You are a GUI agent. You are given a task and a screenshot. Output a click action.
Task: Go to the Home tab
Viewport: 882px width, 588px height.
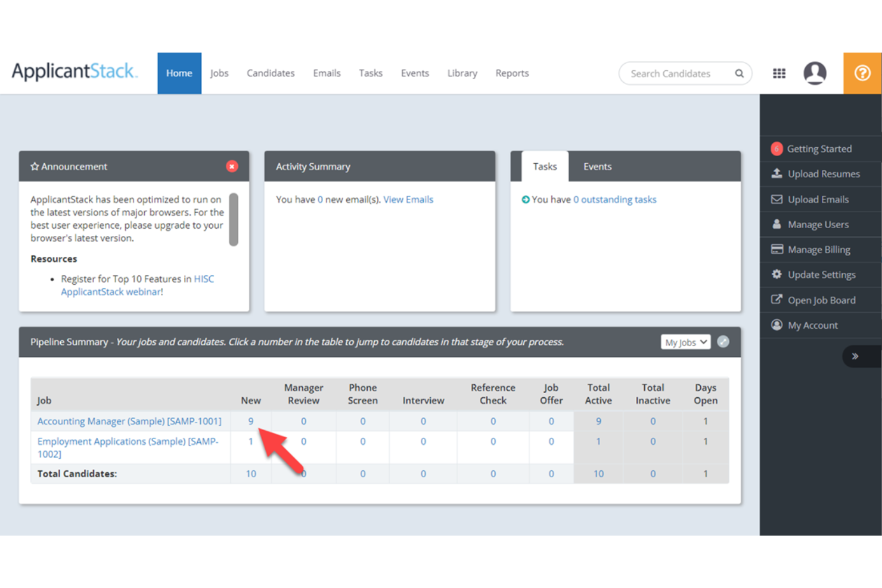(x=179, y=73)
